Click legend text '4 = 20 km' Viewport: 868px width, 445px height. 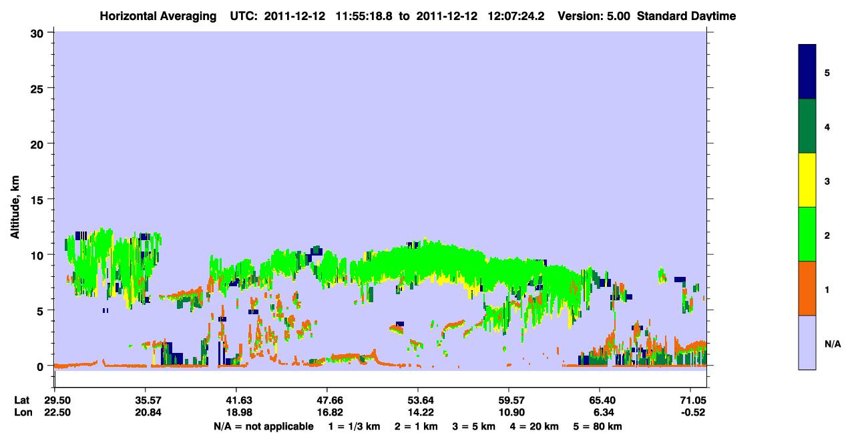pyautogui.click(x=533, y=426)
